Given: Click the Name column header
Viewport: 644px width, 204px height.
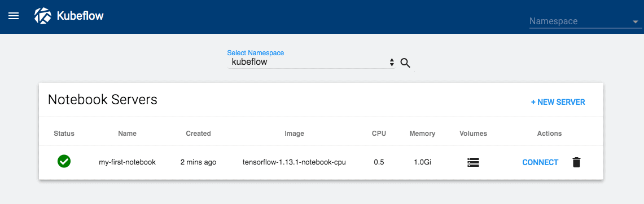Looking at the screenshot, I should click(x=128, y=134).
